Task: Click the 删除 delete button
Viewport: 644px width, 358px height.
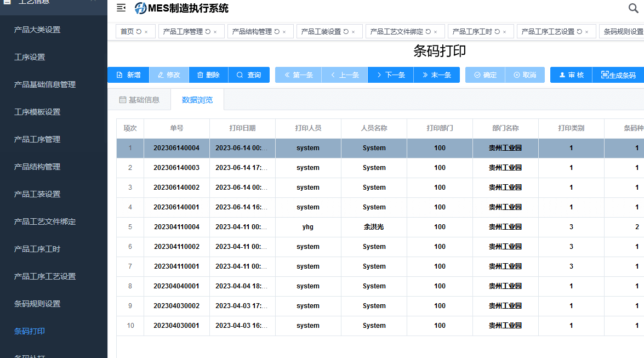Action: point(208,75)
